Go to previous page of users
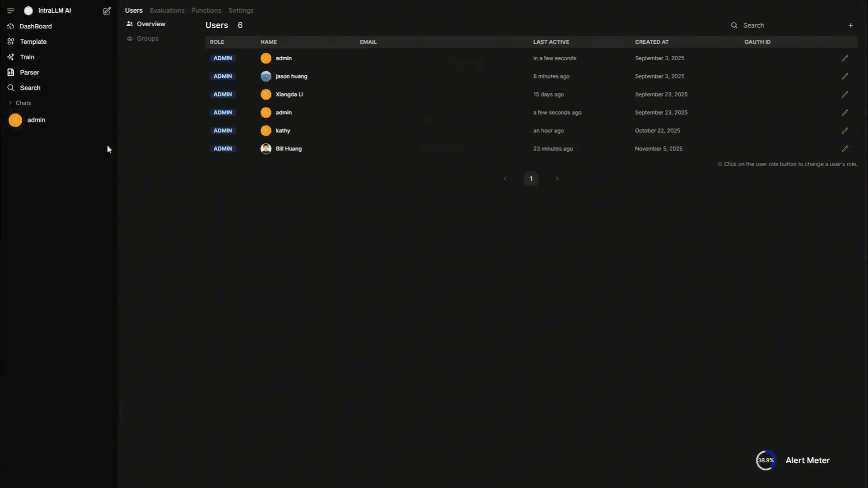The image size is (868, 488). (x=505, y=178)
